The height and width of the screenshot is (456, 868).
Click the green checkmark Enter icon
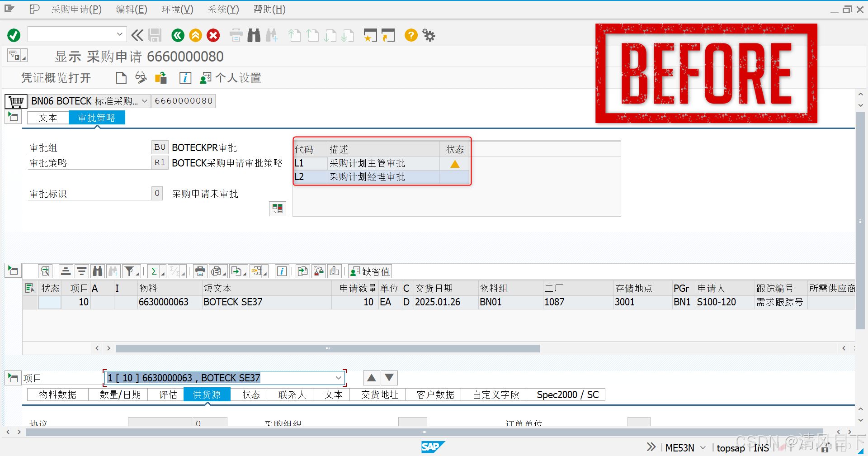click(14, 35)
